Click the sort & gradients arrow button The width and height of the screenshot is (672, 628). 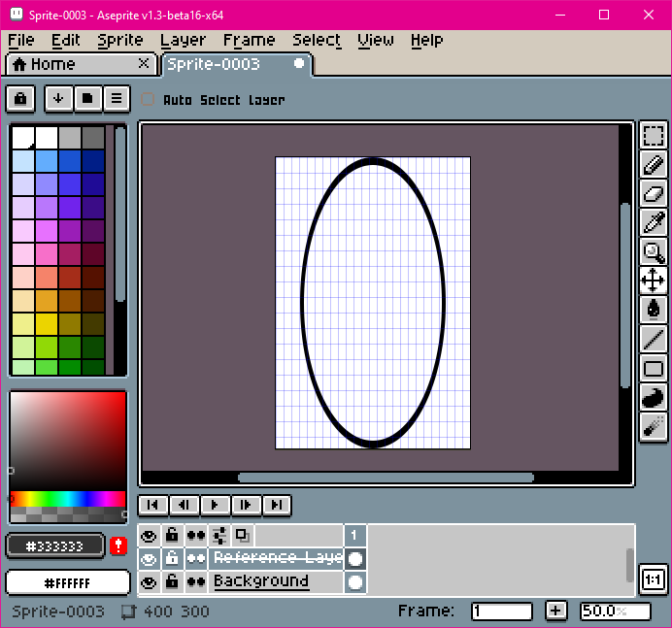click(x=58, y=99)
